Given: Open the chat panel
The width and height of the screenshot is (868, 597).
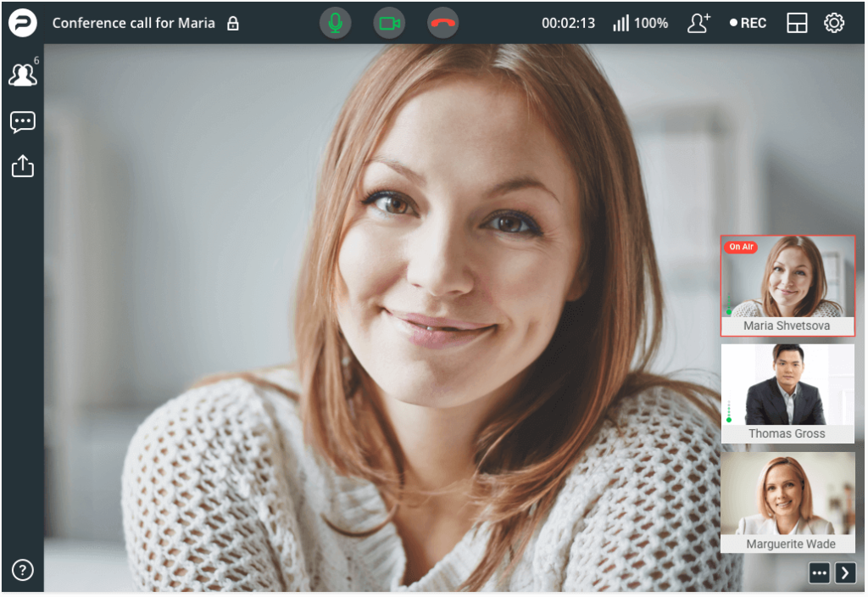Looking at the screenshot, I should click(x=22, y=122).
